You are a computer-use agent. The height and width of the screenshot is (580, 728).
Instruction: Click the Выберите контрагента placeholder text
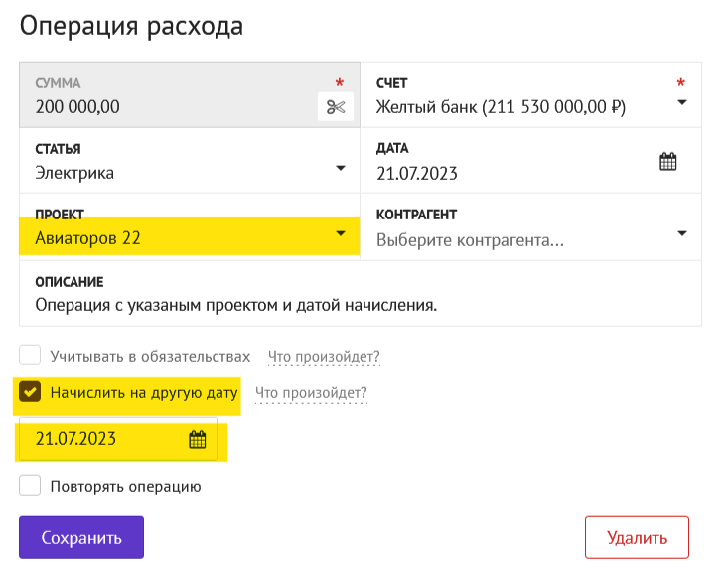tap(470, 239)
